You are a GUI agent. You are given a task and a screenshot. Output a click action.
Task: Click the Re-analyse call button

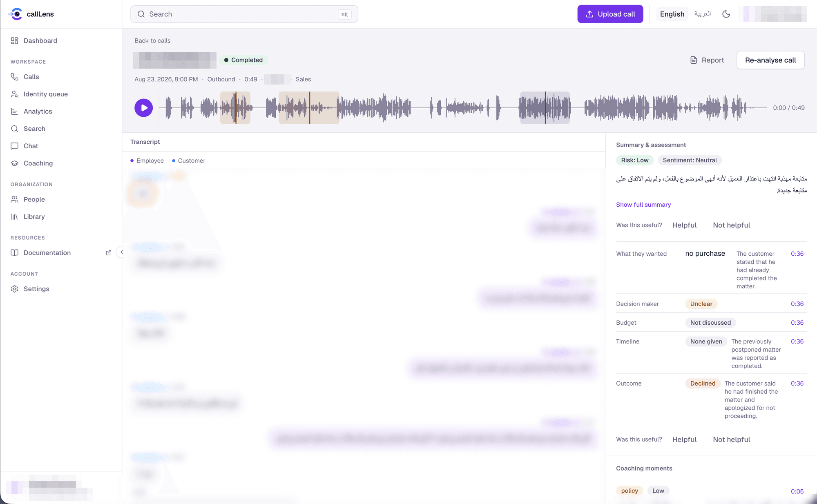770,60
